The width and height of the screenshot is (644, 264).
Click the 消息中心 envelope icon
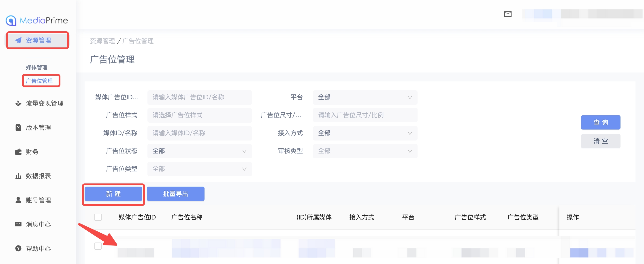18,224
